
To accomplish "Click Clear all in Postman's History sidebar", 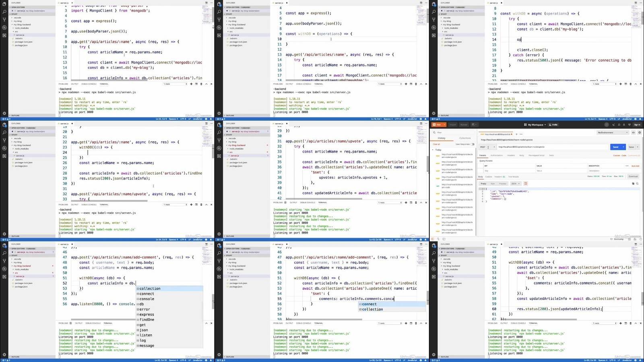I will (x=436, y=144).
